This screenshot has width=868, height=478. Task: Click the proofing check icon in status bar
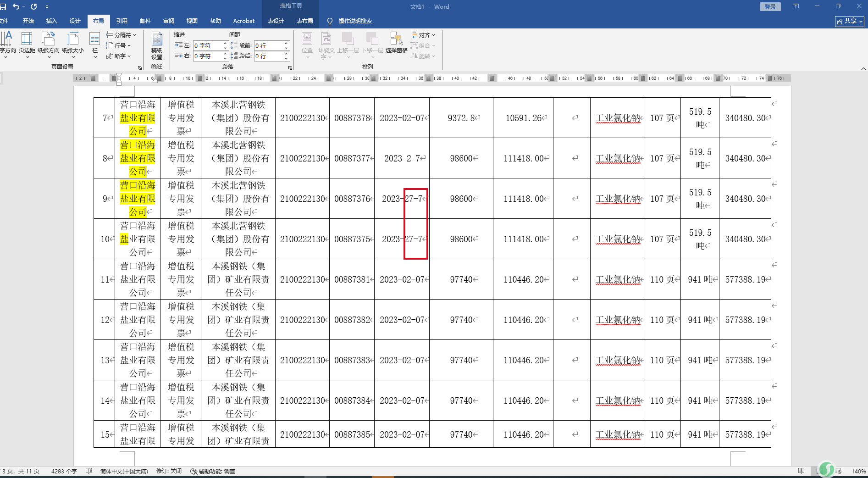[89, 471]
